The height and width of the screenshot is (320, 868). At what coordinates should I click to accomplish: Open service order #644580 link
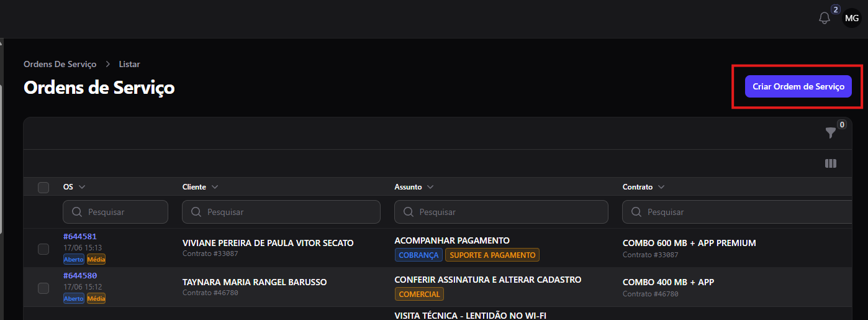click(80, 276)
